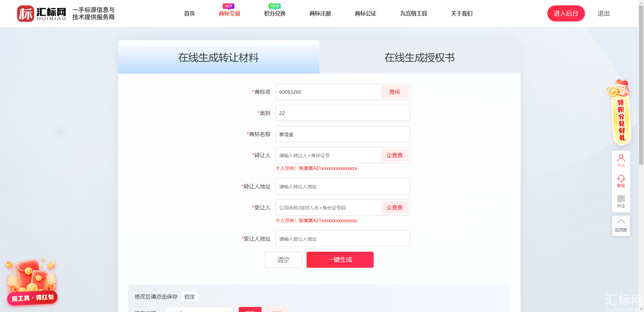Open the 个人 profile icon in sidebar
Image resolution: width=644 pixels, height=312 pixels.
pos(621,161)
